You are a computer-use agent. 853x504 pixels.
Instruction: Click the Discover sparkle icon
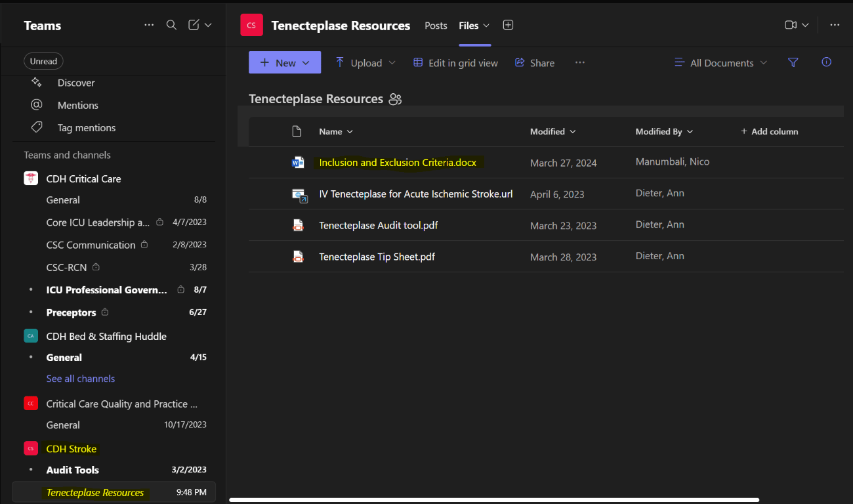point(37,83)
